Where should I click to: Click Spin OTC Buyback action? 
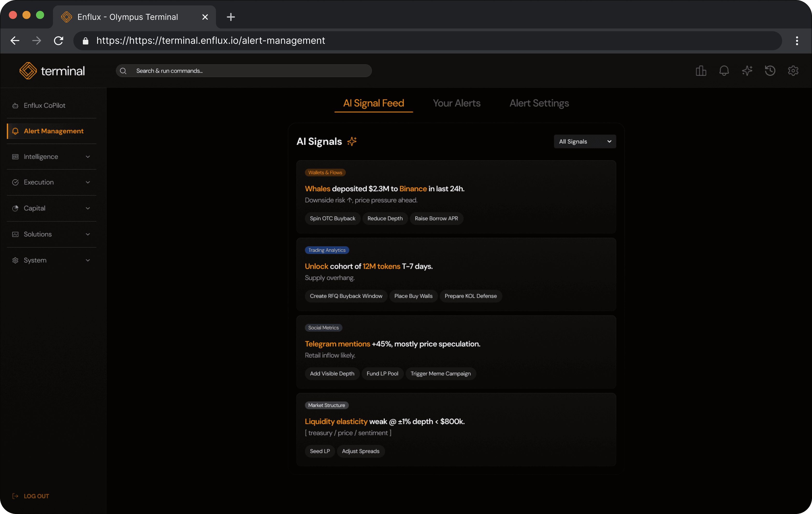pyautogui.click(x=332, y=218)
